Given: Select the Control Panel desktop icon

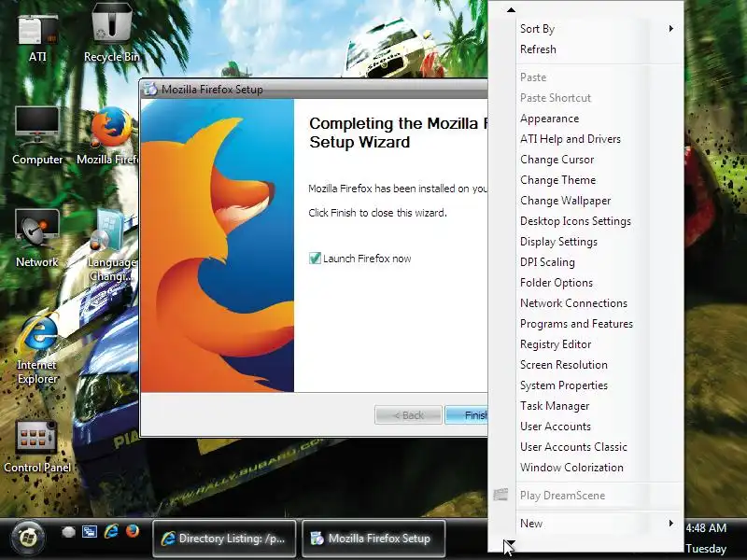Looking at the screenshot, I should (37, 447).
